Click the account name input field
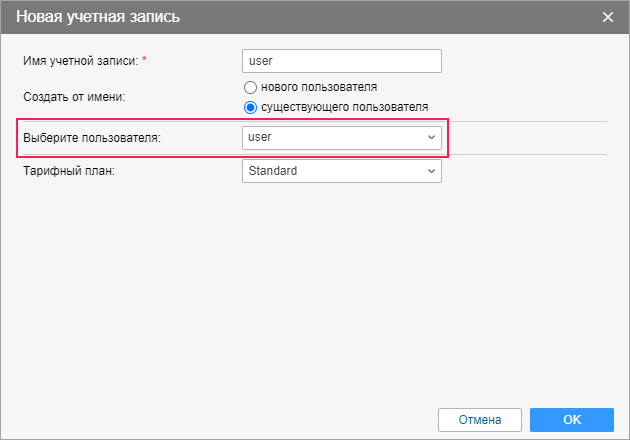 (341, 61)
